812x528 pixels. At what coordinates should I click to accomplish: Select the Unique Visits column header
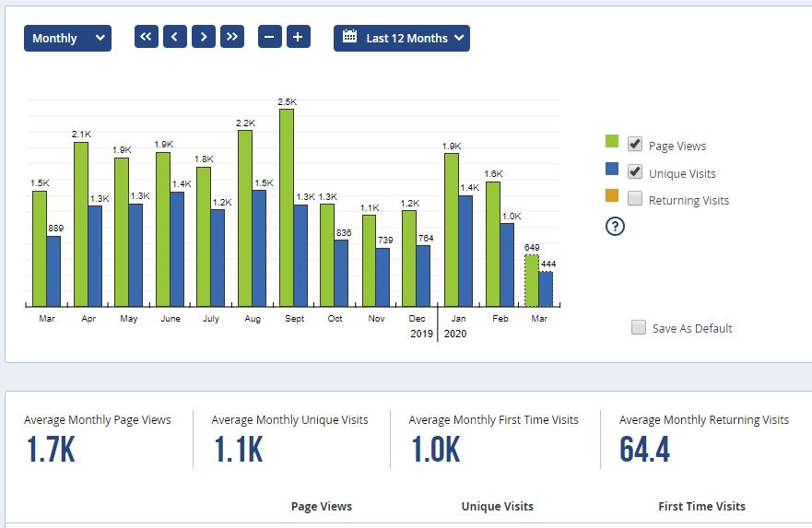point(497,506)
